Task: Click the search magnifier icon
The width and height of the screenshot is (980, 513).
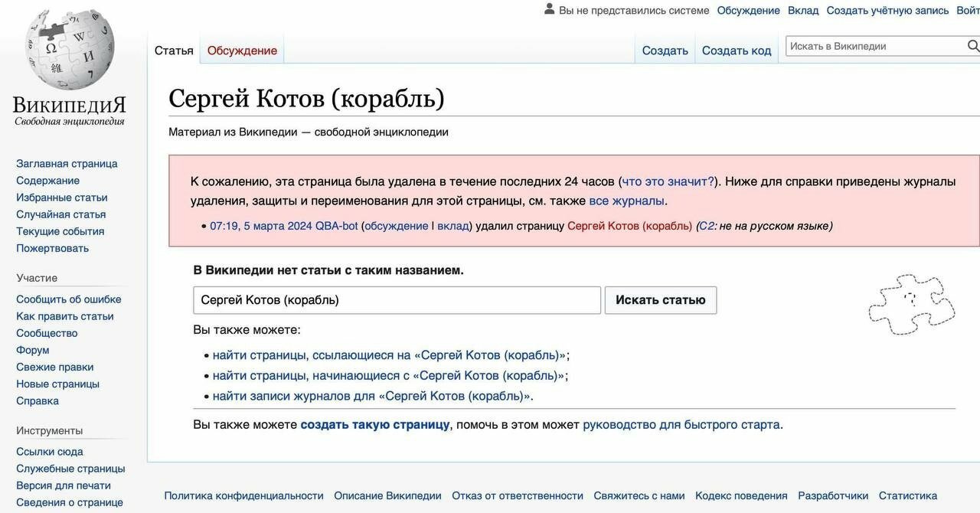Action: click(973, 46)
